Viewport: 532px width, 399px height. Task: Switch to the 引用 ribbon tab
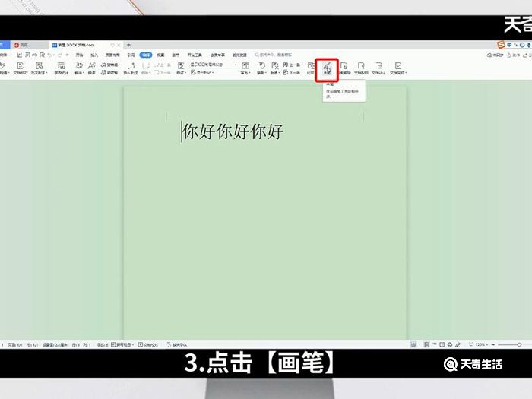tap(131, 55)
